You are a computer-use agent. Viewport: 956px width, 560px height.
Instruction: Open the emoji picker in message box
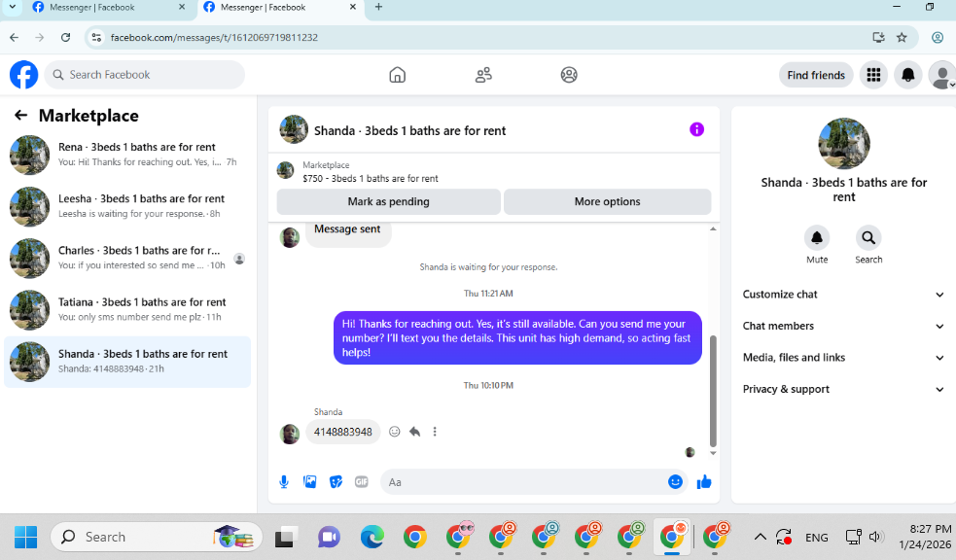point(675,482)
